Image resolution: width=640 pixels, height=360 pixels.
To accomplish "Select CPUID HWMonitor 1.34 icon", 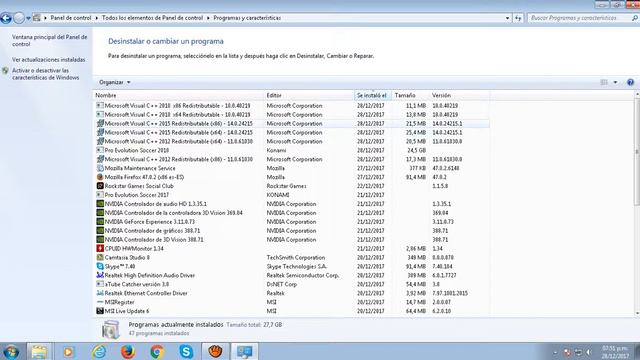I will click(x=100, y=248).
